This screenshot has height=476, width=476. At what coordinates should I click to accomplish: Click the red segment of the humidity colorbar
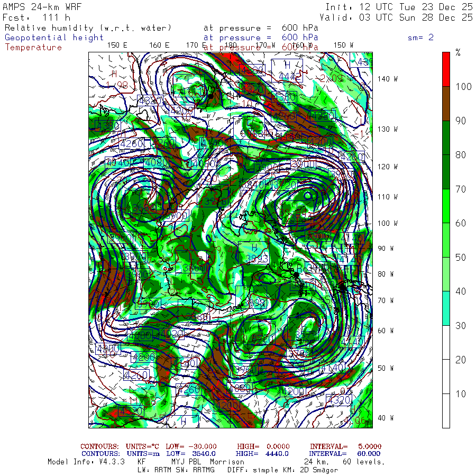tap(446, 69)
